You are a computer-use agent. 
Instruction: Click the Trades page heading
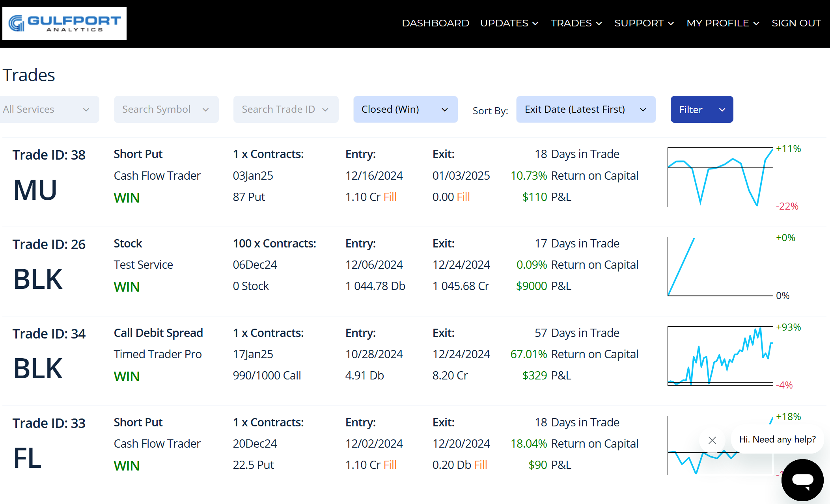tap(29, 75)
